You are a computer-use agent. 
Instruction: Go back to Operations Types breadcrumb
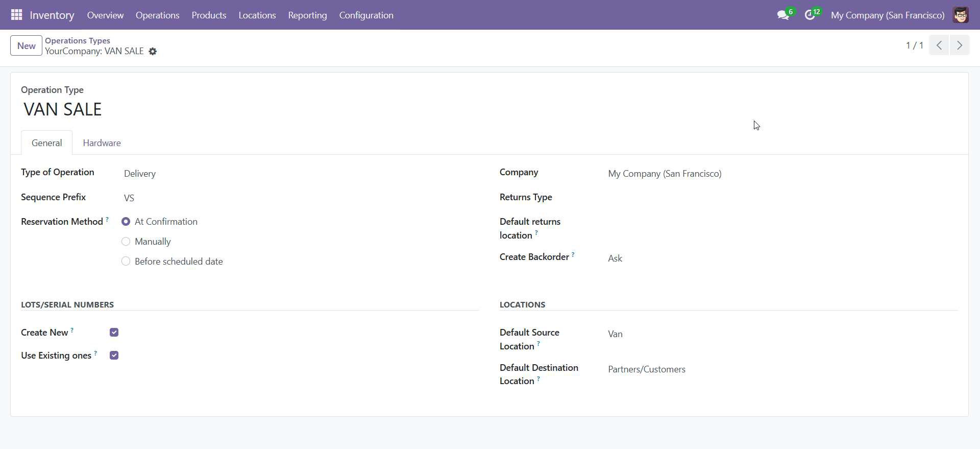pos(78,40)
